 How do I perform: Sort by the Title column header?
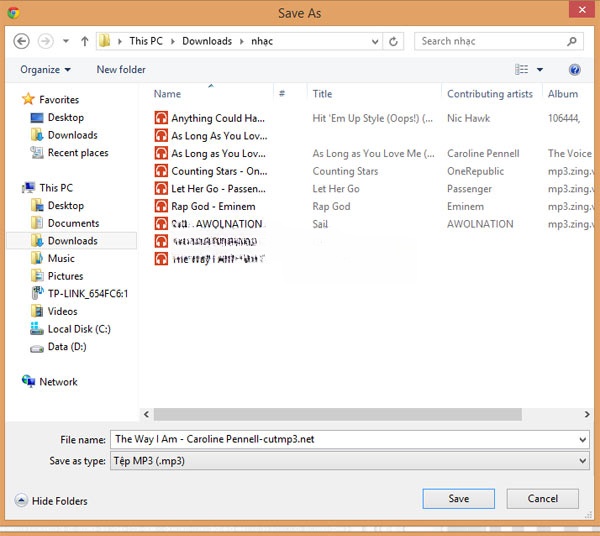pyautogui.click(x=322, y=94)
